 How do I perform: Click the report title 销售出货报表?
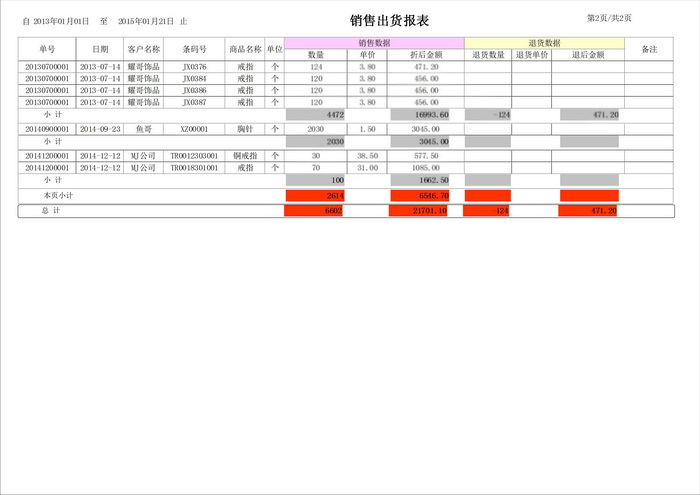389,21
